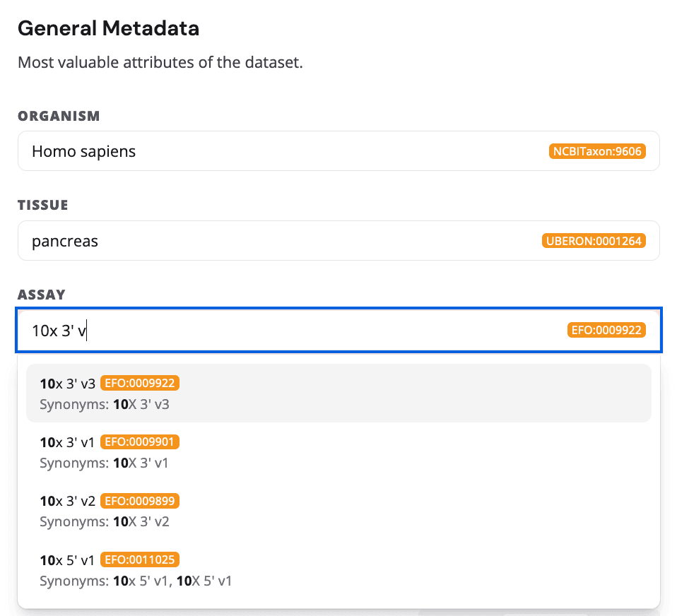The height and width of the screenshot is (616, 677).
Task: Click the EFO:0009922 badge in the Assay field
Action: pos(606,329)
